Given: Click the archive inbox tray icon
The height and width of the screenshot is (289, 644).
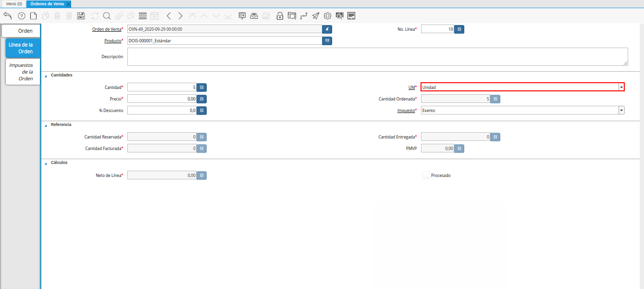Looking at the screenshot, I should point(254,16).
